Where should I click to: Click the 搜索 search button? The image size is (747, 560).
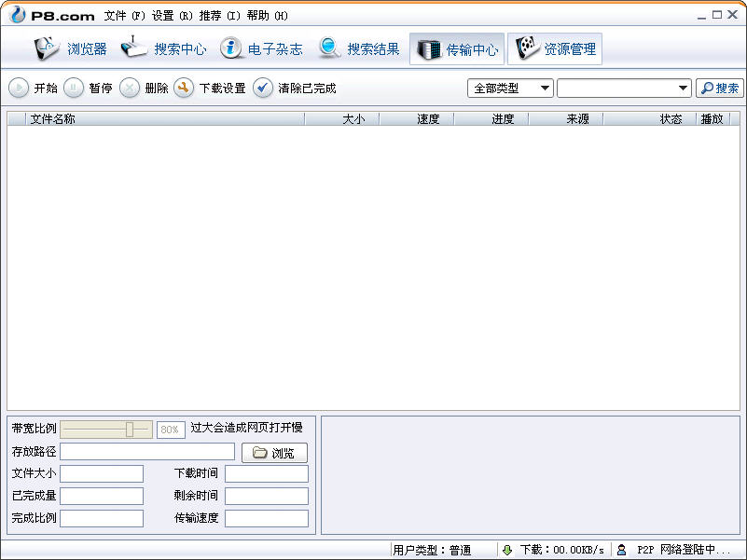pyautogui.click(x=720, y=89)
